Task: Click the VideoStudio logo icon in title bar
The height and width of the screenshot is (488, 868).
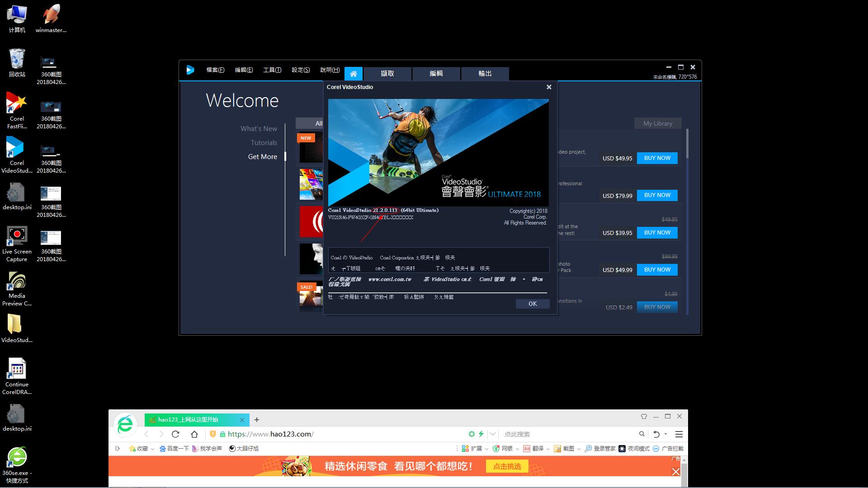Action: click(x=190, y=70)
